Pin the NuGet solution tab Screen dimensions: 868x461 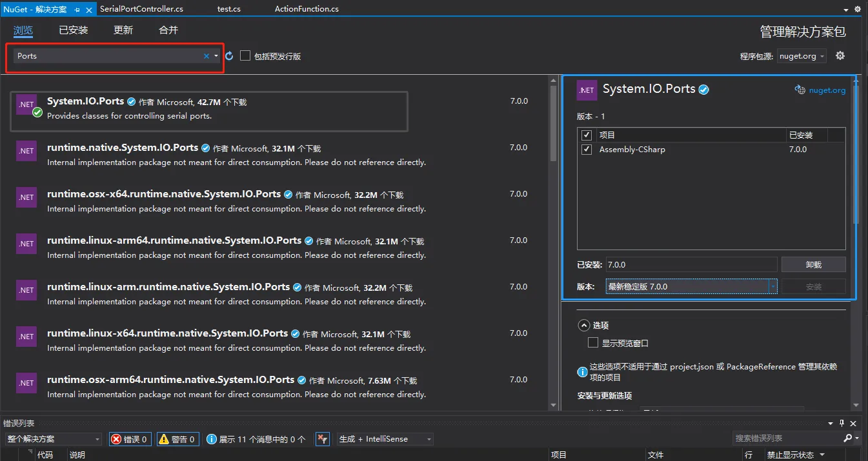pos(77,10)
